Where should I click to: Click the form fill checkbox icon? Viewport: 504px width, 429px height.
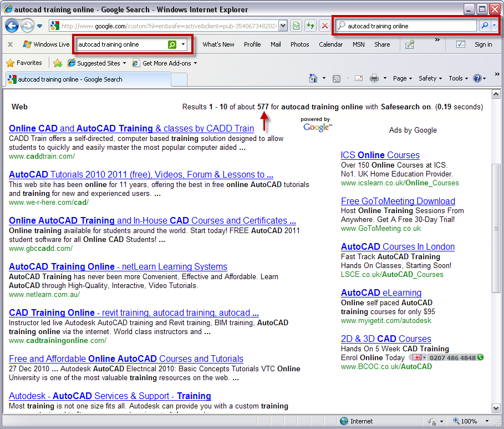(x=461, y=44)
